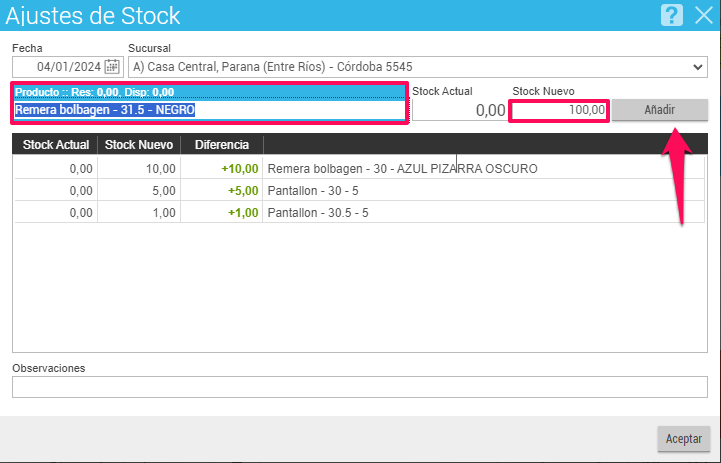Screen dimensions: 721x463
Task: Click the Producto Res Disp header bar
Action: [210, 92]
